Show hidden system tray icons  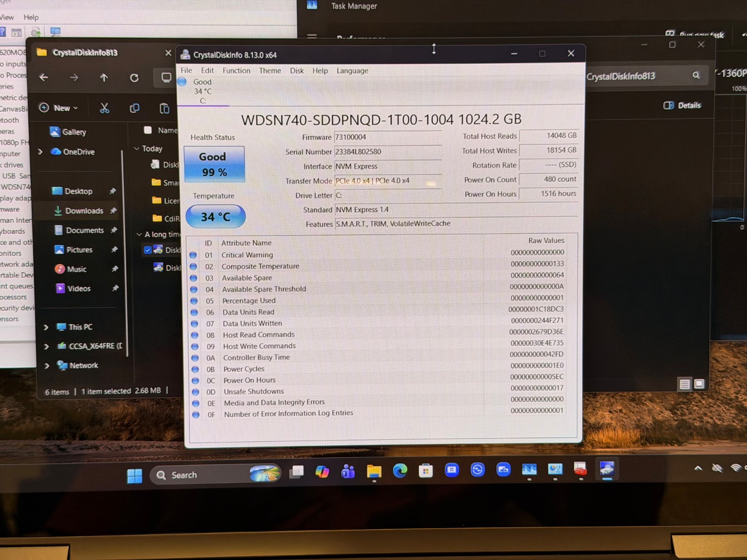(x=698, y=468)
